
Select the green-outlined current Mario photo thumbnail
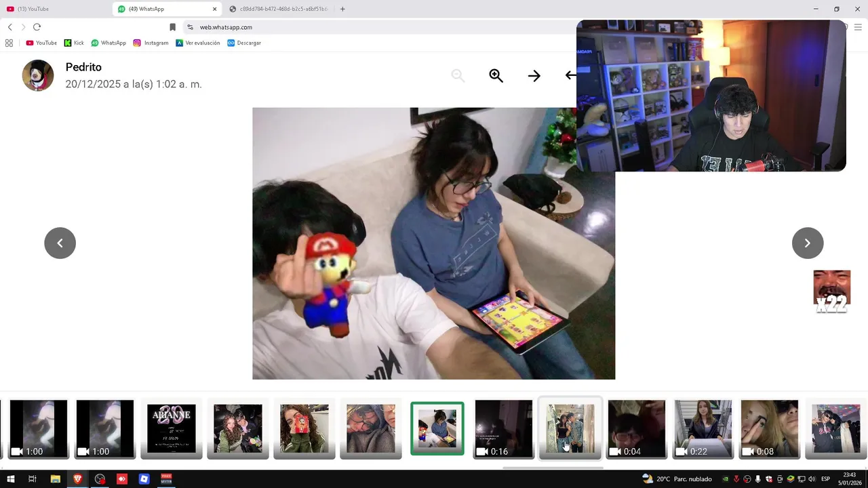tap(437, 428)
